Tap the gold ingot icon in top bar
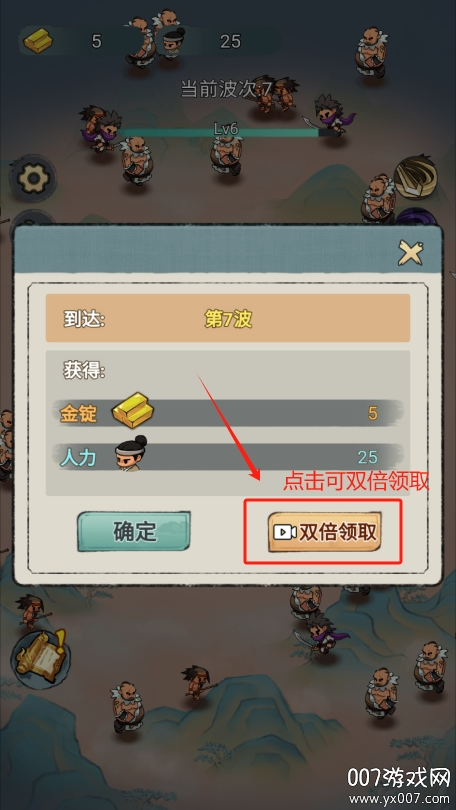 pos(38,41)
